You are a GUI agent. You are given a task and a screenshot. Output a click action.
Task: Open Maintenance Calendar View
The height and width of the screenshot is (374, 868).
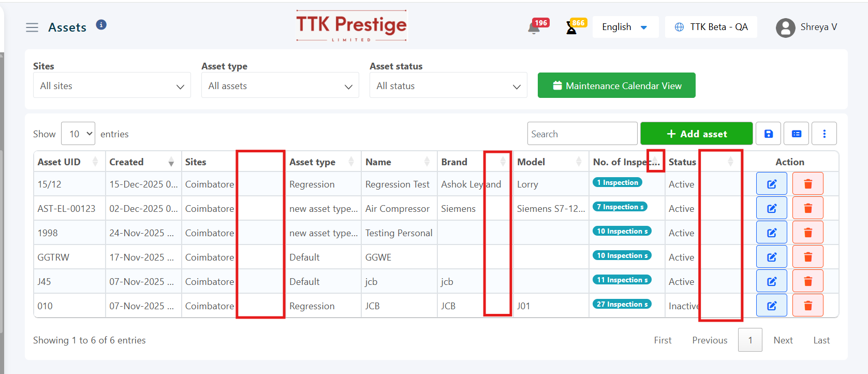[616, 85]
